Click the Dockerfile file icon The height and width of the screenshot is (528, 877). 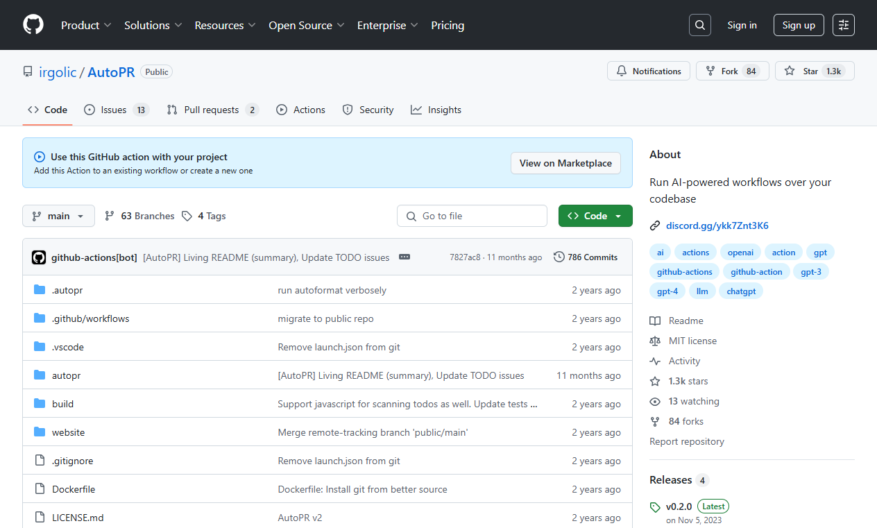coord(39,489)
